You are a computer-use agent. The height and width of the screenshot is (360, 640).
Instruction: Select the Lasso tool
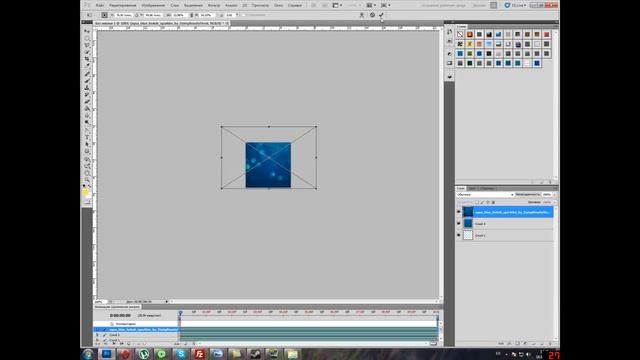point(87,45)
